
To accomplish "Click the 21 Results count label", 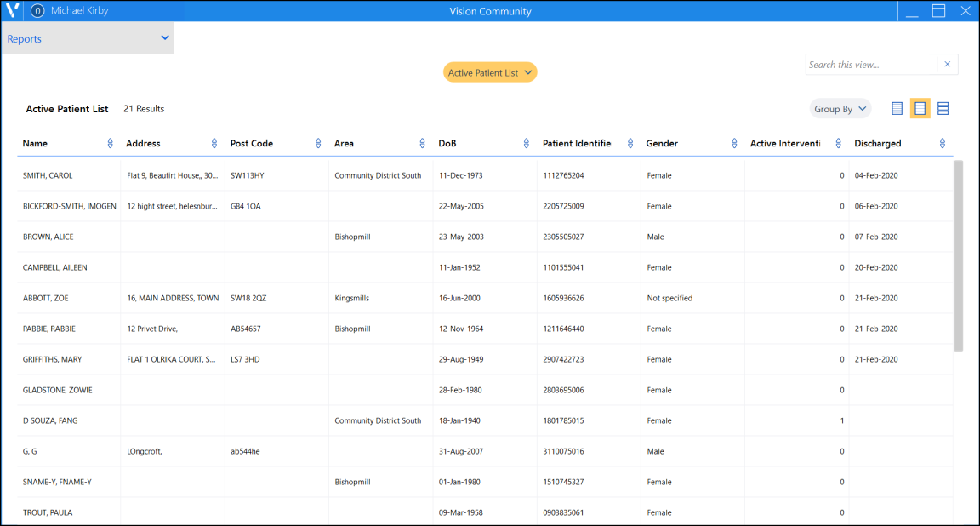I will point(144,109).
